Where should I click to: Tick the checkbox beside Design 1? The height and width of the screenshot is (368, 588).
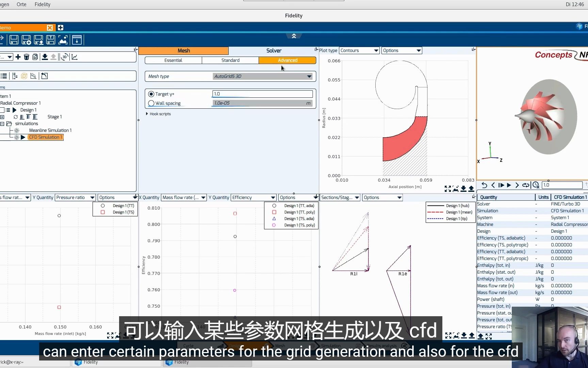click(2, 110)
